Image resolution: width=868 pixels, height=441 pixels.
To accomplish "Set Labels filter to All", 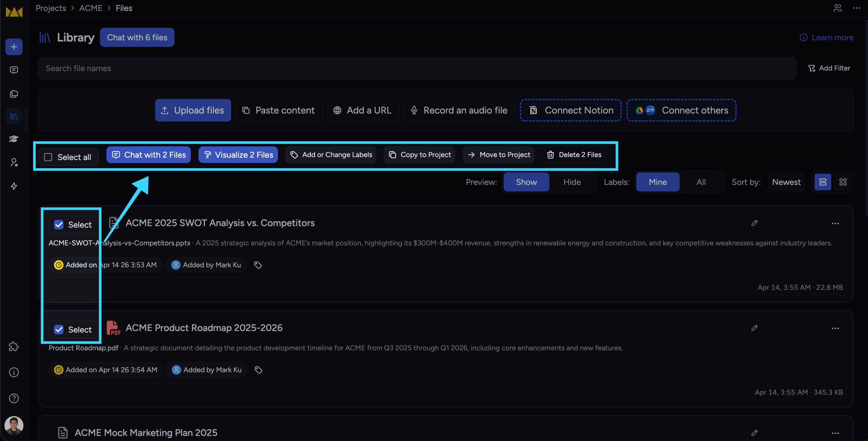I will tap(701, 182).
